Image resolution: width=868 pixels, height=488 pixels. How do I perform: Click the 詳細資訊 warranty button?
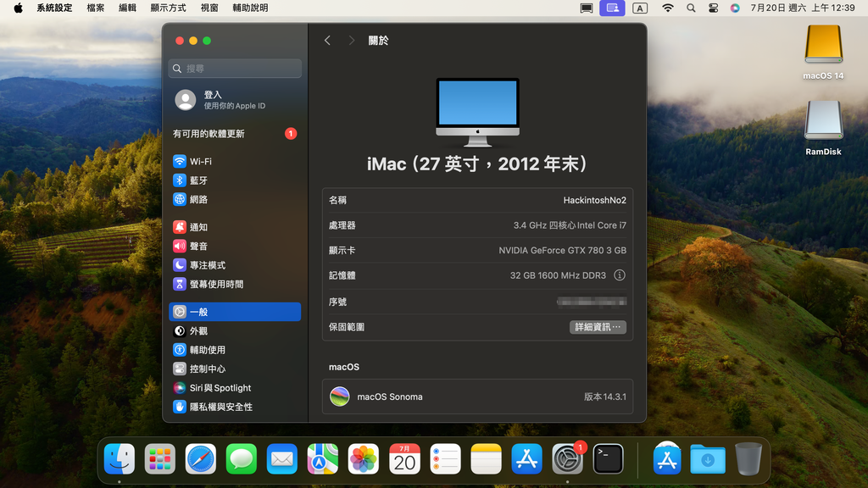[x=598, y=327]
